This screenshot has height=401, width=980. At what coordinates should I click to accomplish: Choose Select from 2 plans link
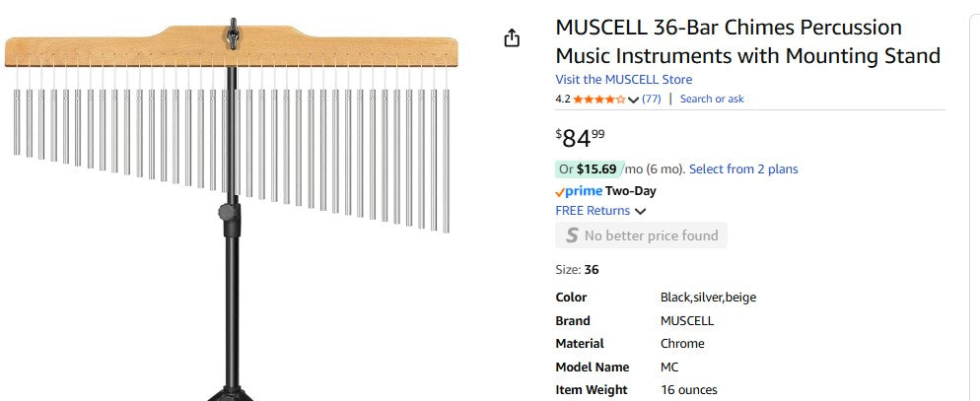743,169
